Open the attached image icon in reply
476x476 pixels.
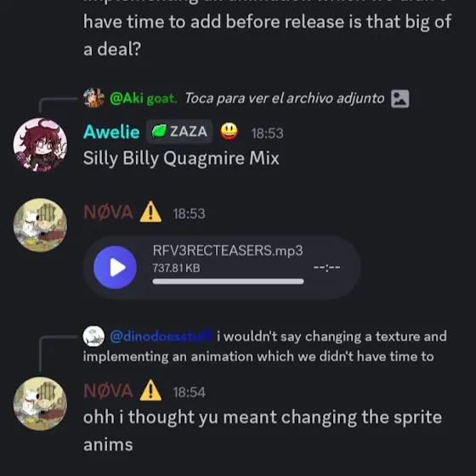pyautogui.click(x=399, y=99)
